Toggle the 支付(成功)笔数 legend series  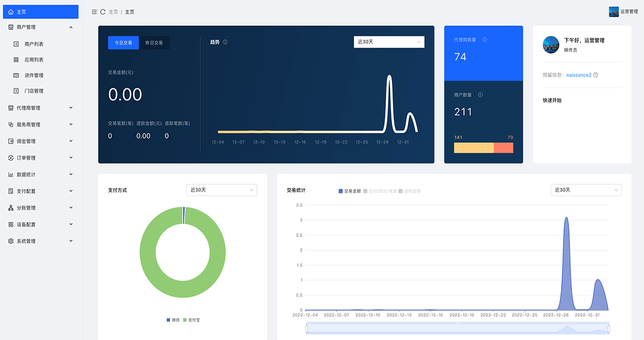pos(380,191)
